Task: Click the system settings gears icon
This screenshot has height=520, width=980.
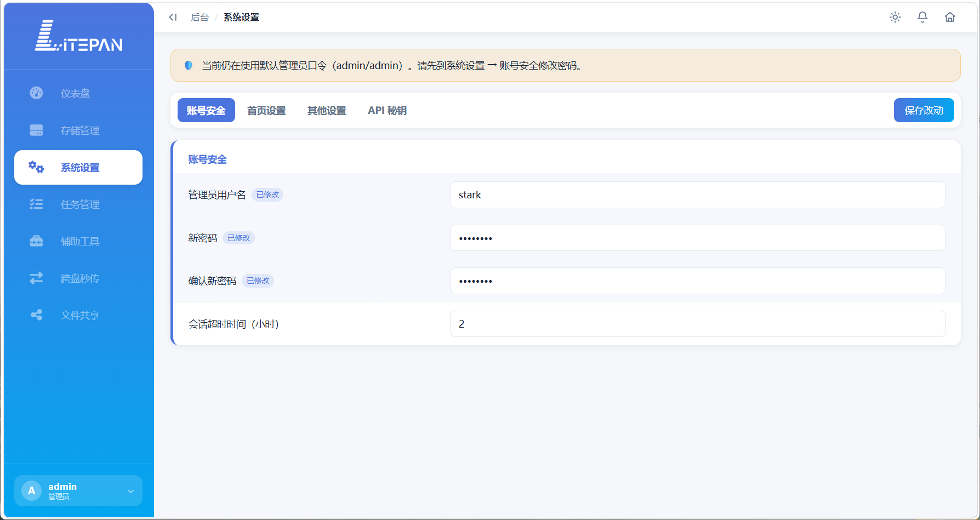Action: pyautogui.click(x=36, y=167)
